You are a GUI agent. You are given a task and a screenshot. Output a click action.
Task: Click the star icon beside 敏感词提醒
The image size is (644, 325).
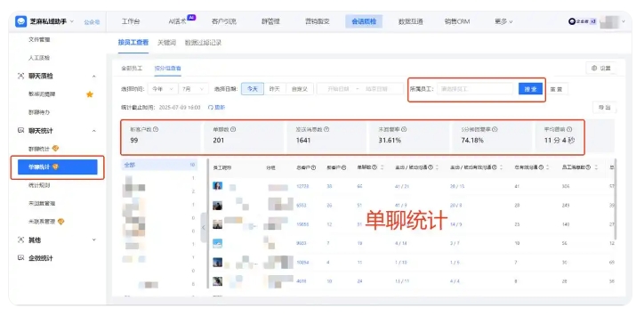tap(90, 94)
